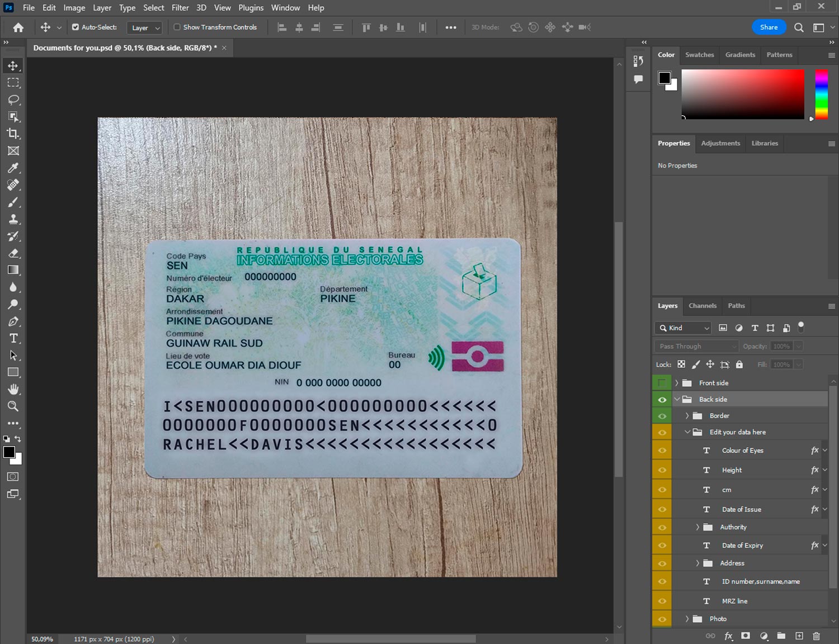
Task: Select the Clone Stamp tool
Action: pyautogui.click(x=13, y=219)
